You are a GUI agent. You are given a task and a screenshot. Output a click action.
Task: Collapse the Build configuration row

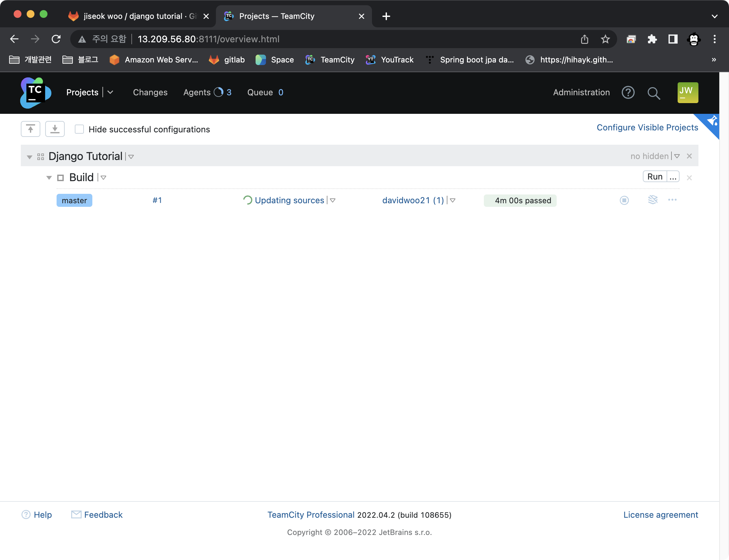[x=49, y=178]
